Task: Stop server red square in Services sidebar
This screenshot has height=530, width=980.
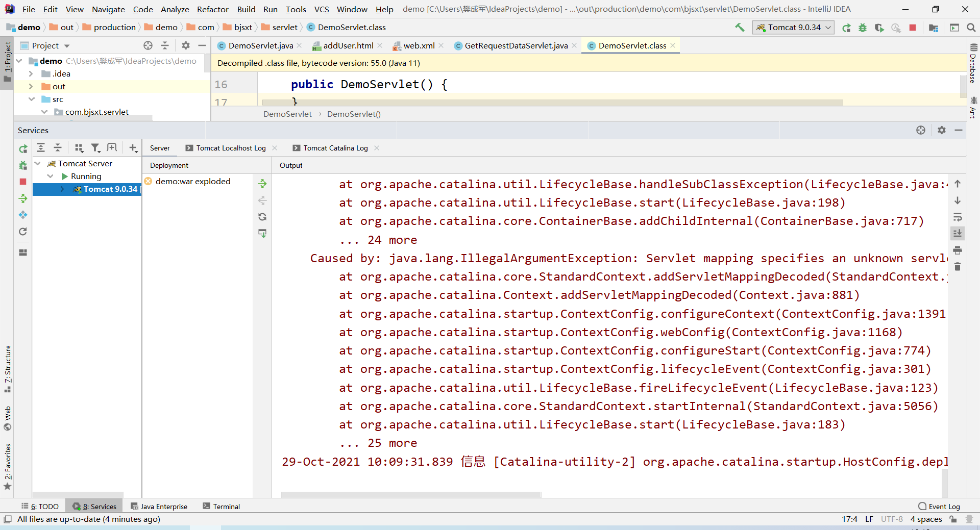Action: tap(23, 182)
